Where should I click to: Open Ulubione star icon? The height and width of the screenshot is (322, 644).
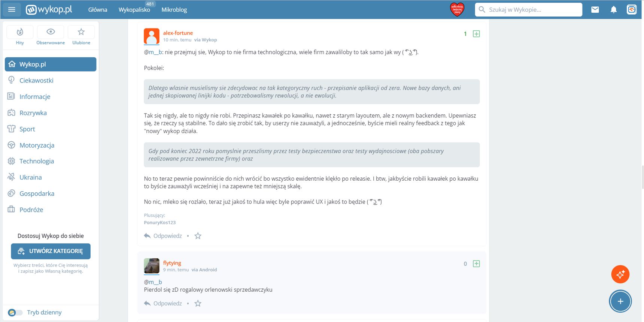tap(81, 32)
